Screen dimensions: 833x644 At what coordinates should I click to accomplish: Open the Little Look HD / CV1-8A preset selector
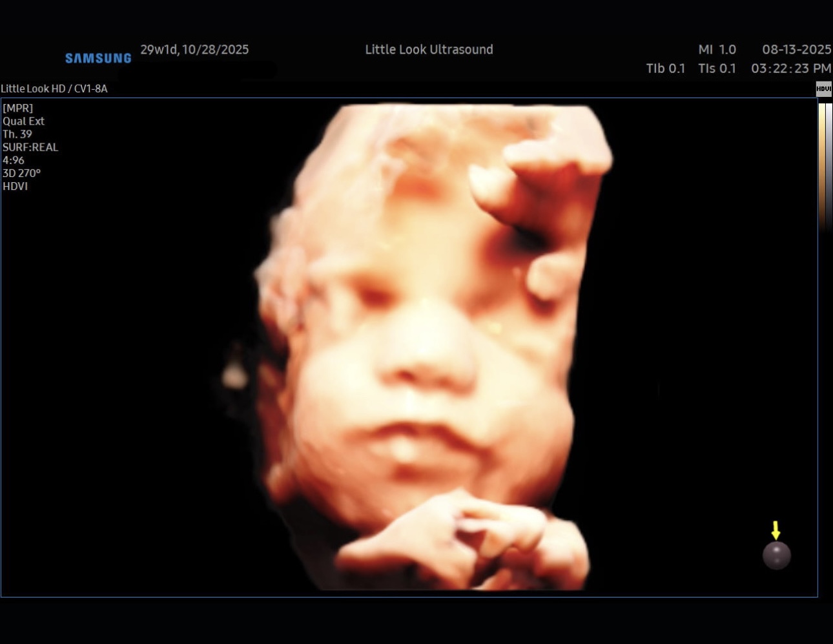pos(54,88)
